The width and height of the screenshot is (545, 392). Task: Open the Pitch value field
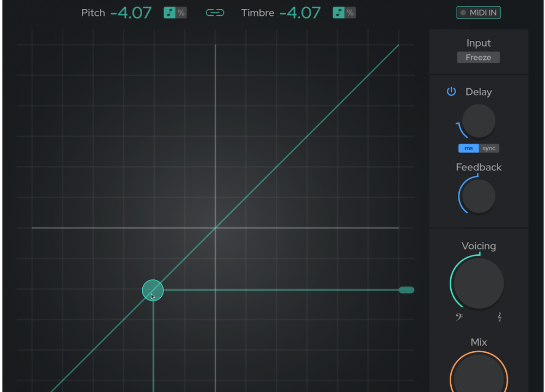point(131,13)
